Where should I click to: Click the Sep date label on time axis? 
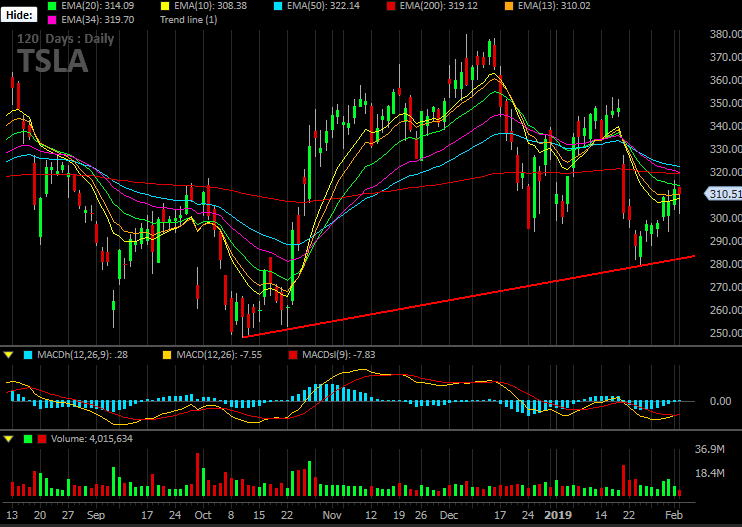[96, 515]
